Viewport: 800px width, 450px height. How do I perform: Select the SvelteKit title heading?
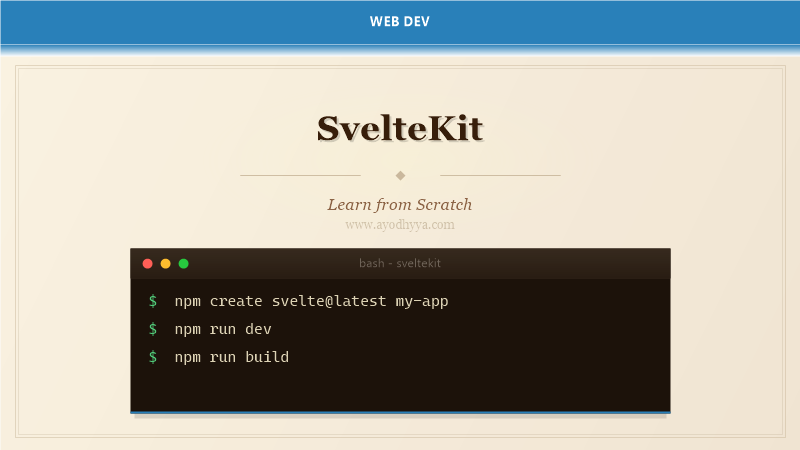pos(400,128)
